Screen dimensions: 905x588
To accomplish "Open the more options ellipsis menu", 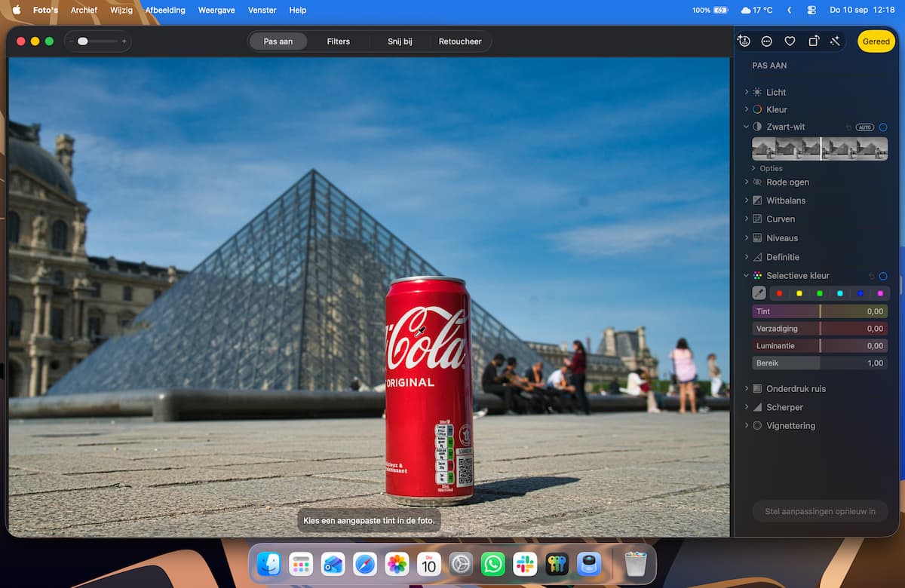I will [767, 41].
